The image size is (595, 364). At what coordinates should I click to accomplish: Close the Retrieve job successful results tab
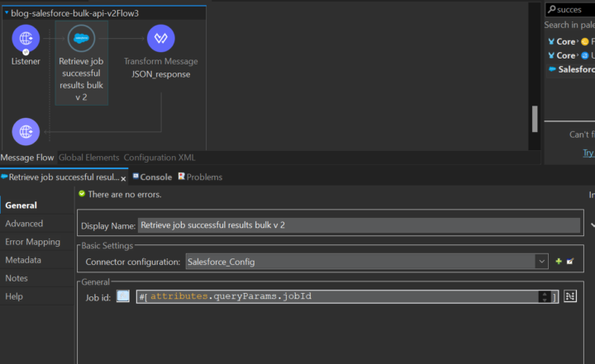[x=124, y=178]
